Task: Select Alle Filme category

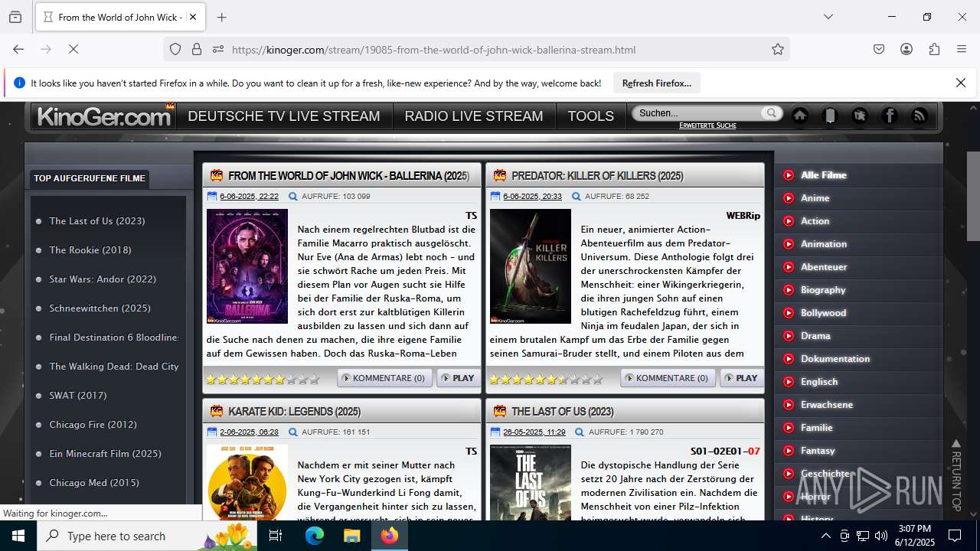Action: coord(824,175)
